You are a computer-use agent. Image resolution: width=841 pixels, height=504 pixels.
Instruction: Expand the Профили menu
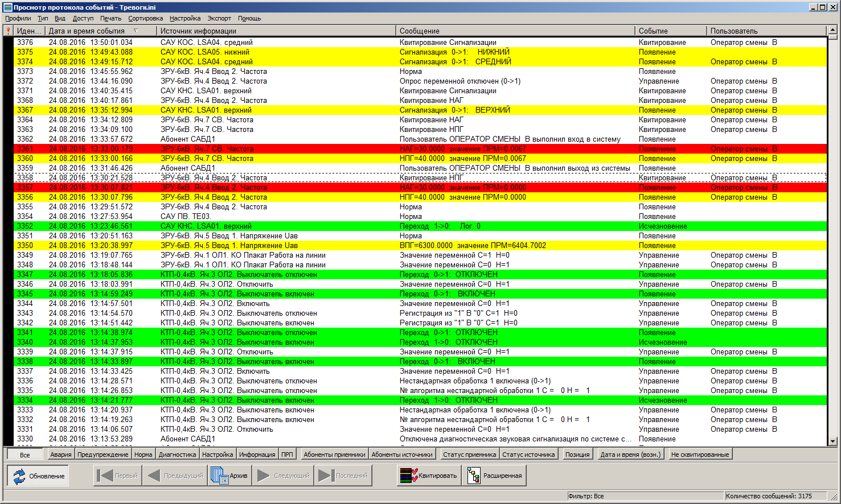pyautogui.click(x=18, y=18)
